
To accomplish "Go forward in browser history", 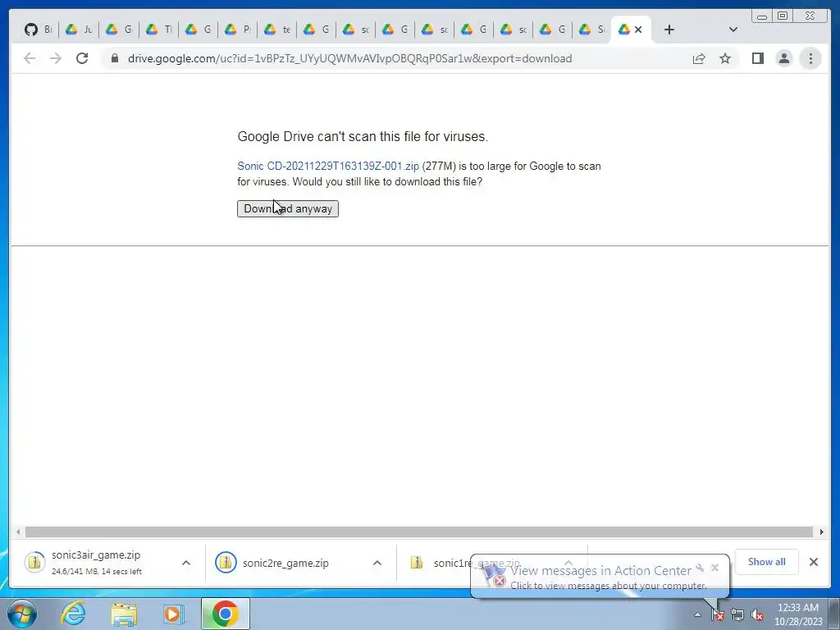I will click(x=56, y=58).
